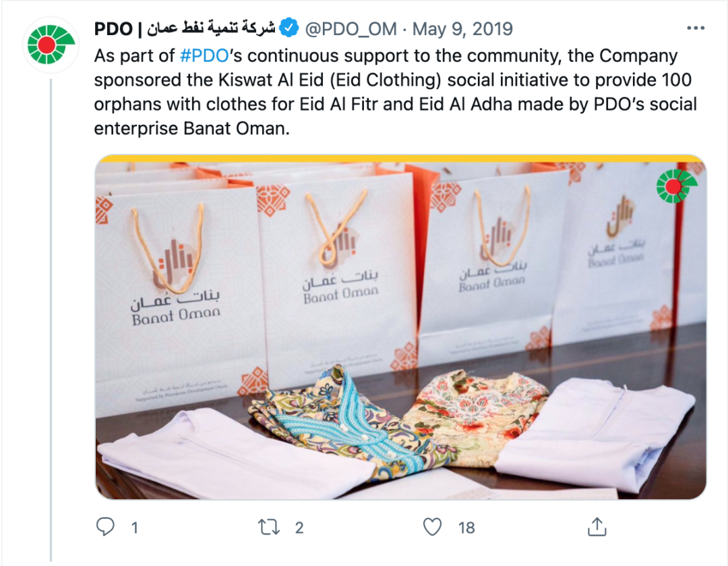This screenshot has height=566, width=728.
Task: Click the blue verified badge
Action: click(289, 28)
